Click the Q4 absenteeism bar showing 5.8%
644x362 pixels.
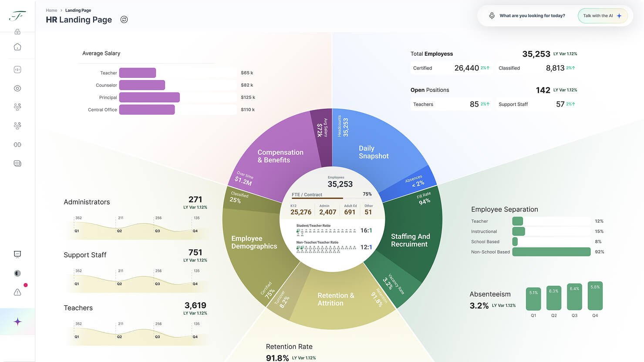tap(595, 296)
